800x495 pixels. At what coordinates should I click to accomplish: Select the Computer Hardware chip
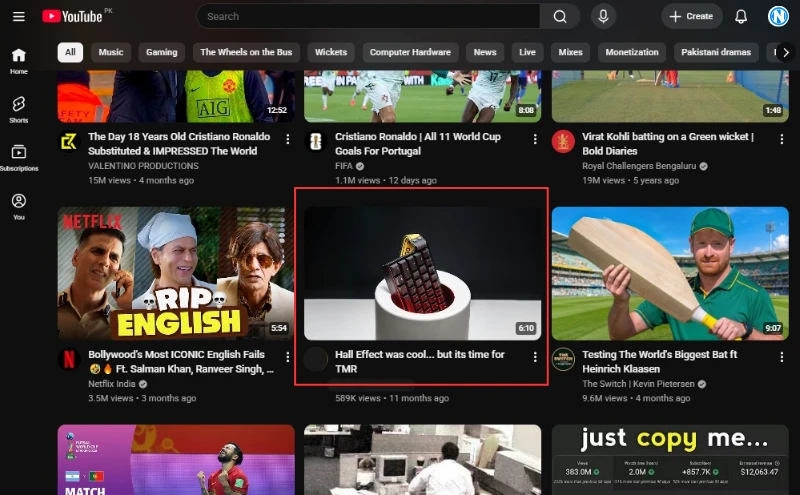pyautogui.click(x=410, y=52)
